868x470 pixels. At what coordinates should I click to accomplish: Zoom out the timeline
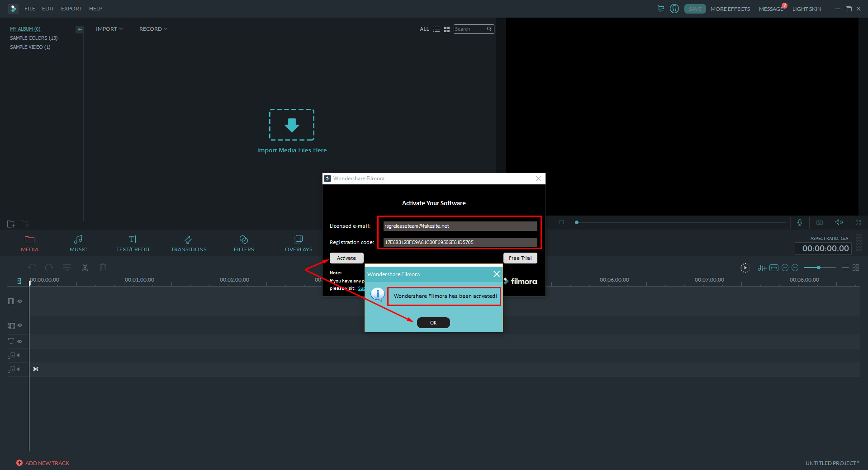(785, 268)
